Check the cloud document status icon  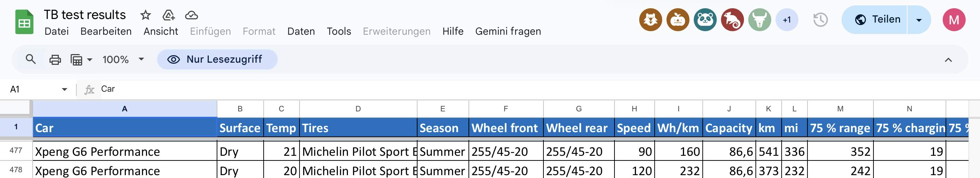tap(191, 15)
